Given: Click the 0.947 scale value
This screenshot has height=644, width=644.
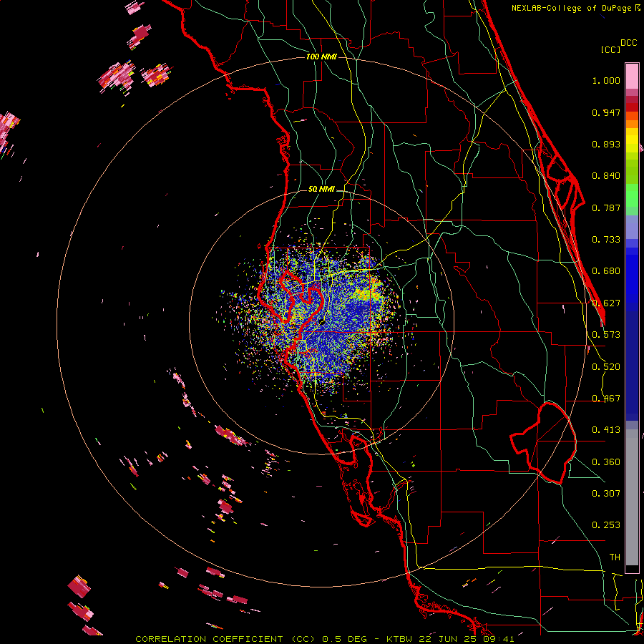Looking at the screenshot, I should 606,112.
